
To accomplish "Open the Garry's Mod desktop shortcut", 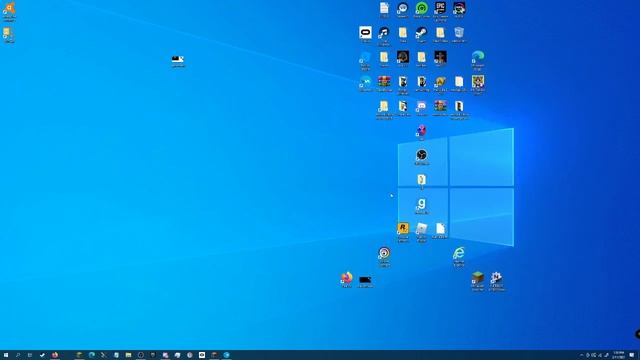I will coord(421,206).
